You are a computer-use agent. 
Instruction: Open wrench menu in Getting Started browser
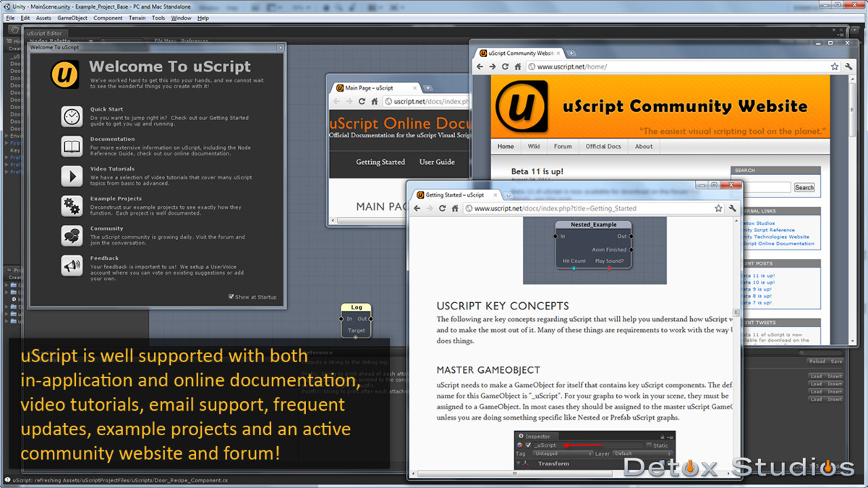pos(733,208)
